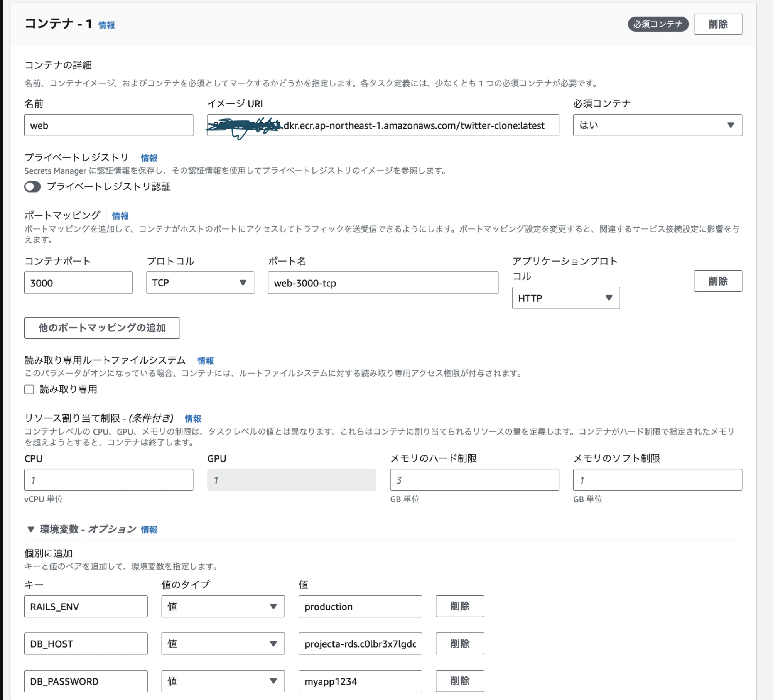Viewport: 773px width, 700px height.
Task: Open the プロトコル dropdown showing TCP
Action: click(199, 282)
